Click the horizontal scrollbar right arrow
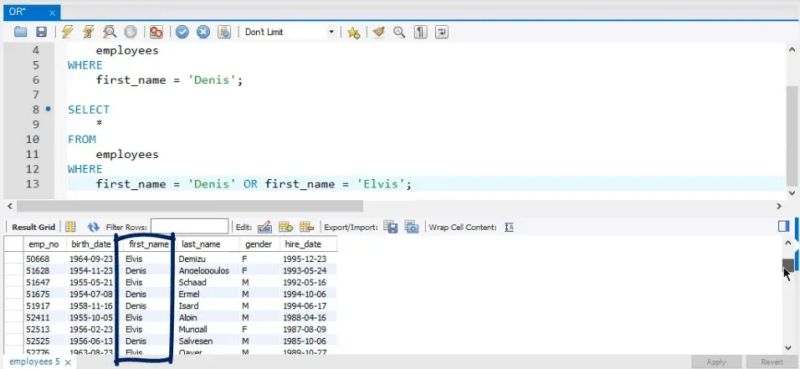This screenshot has height=369, width=800. [x=779, y=206]
